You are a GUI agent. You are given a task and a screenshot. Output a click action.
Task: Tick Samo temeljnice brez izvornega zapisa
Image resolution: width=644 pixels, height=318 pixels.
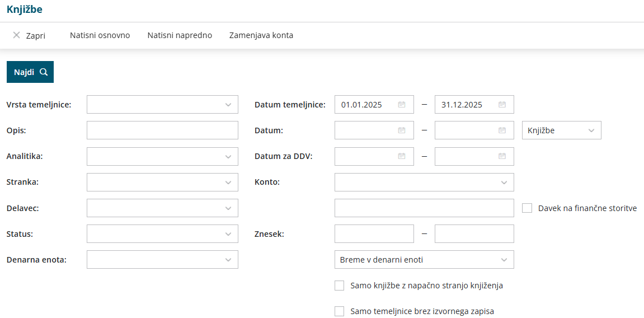click(x=340, y=311)
